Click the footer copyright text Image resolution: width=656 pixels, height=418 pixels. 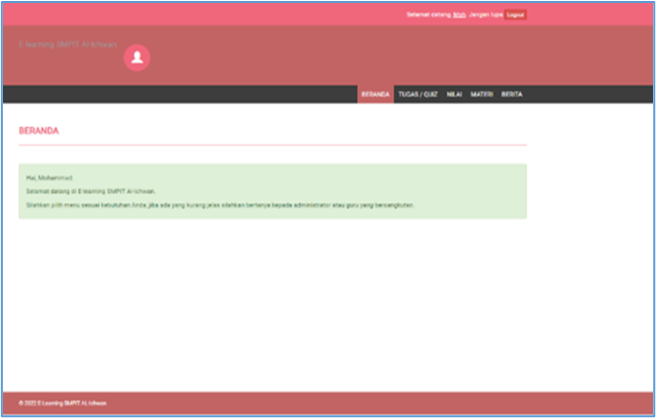(62, 403)
